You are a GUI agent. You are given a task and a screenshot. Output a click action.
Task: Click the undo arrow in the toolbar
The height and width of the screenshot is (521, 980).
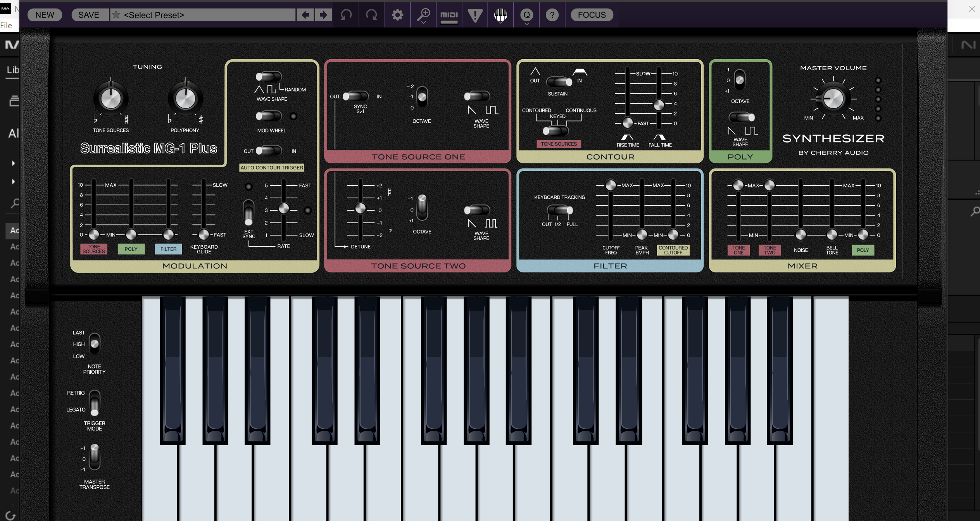[x=346, y=15]
